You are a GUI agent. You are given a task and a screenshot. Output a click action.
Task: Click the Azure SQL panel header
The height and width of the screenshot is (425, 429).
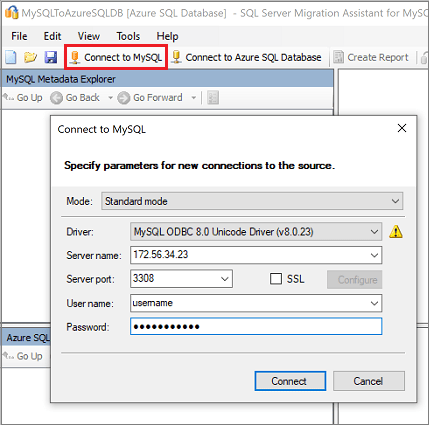pos(27,337)
